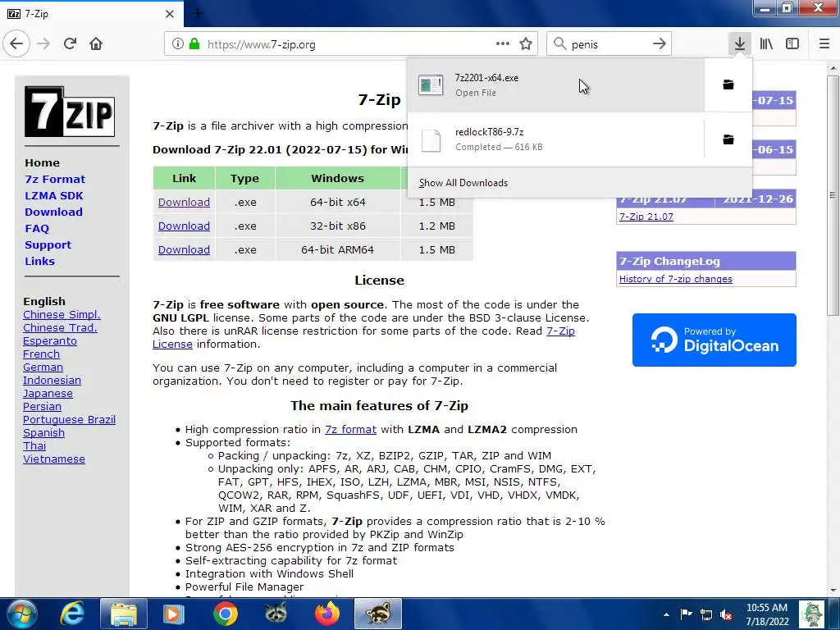Download the 64-bit ARM64 .exe
The image size is (840, 630).
click(184, 249)
